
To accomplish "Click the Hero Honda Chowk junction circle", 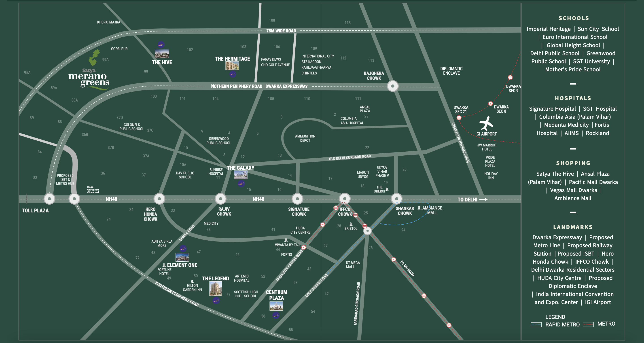I will click(159, 199).
